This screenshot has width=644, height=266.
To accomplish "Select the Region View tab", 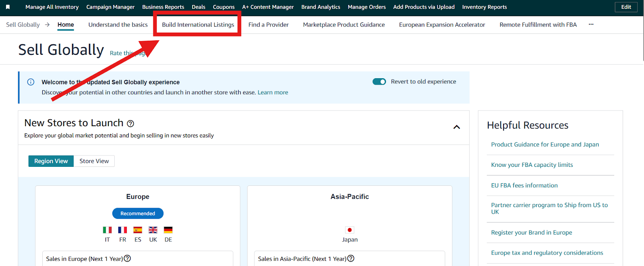I will pyautogui.click(x=51, y=161).
